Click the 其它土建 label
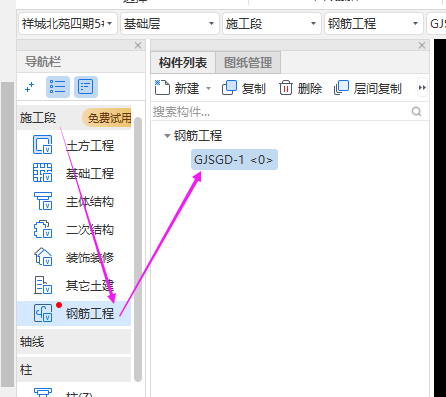The width and height of the screenshot is (446, 397). point(90,286)
